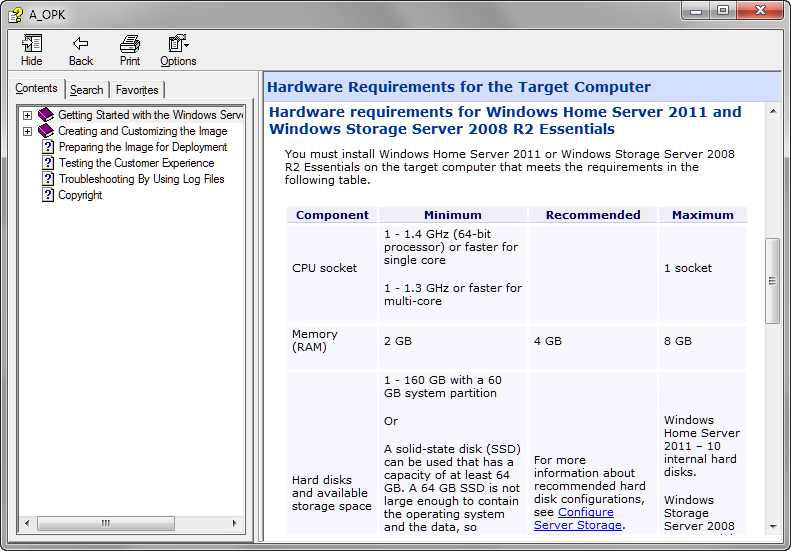
Task: Switch to the Search tab
Action: 86,90
